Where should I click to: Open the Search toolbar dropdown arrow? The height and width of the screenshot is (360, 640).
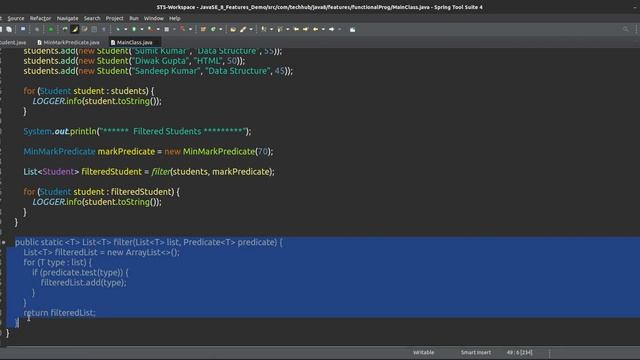[x=251, y=29]
